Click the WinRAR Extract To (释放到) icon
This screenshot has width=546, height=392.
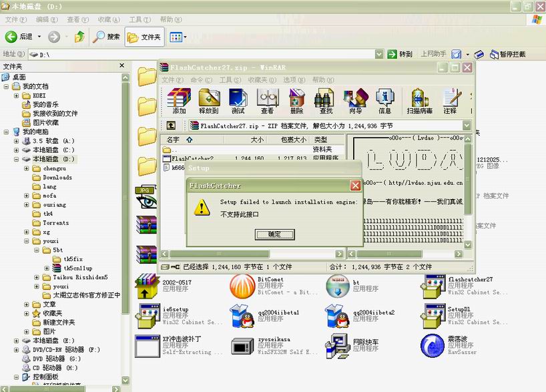click(x=208, y=101)
